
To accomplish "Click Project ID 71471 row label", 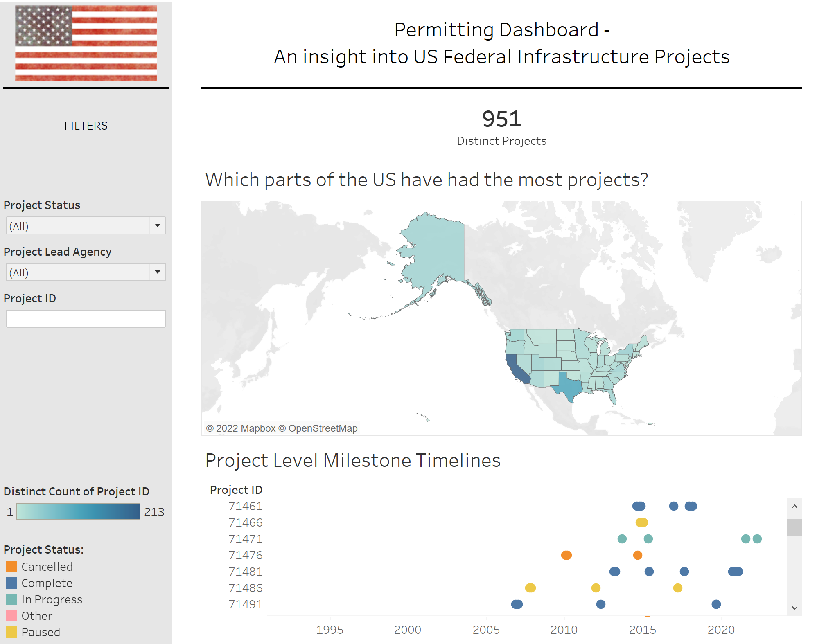I will point(246,539).
